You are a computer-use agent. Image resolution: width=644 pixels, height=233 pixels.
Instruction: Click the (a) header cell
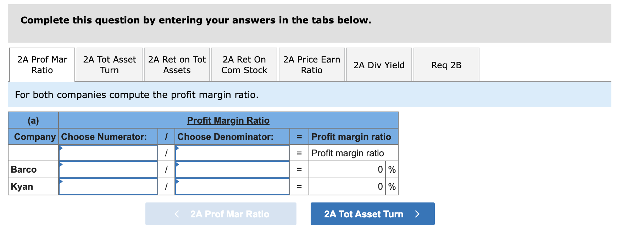pos(33,120)
